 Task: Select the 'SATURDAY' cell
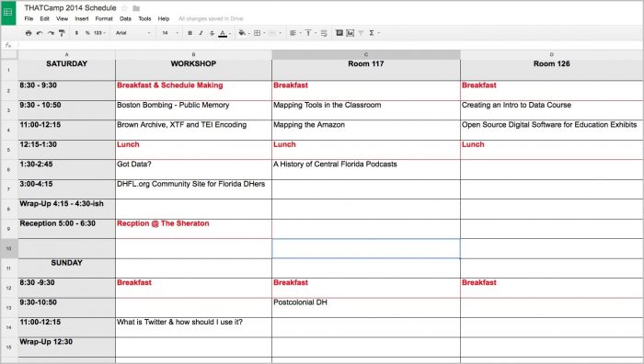click(66, 70)
